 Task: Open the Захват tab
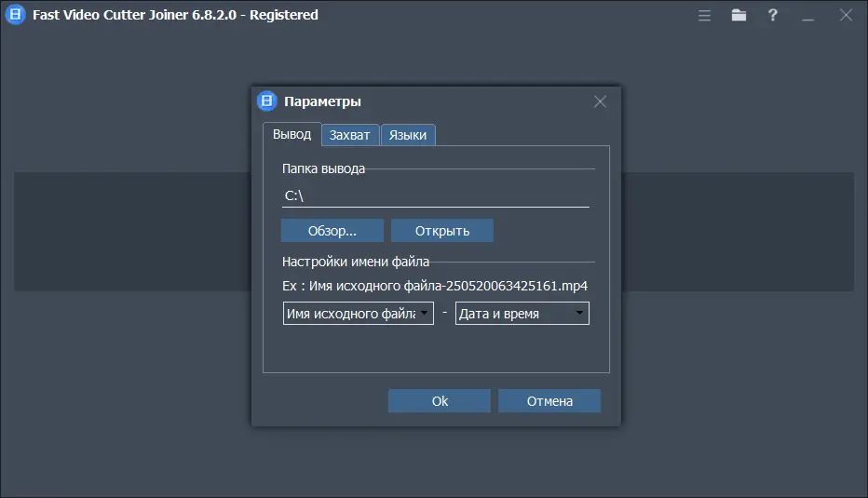click(350, 135)
